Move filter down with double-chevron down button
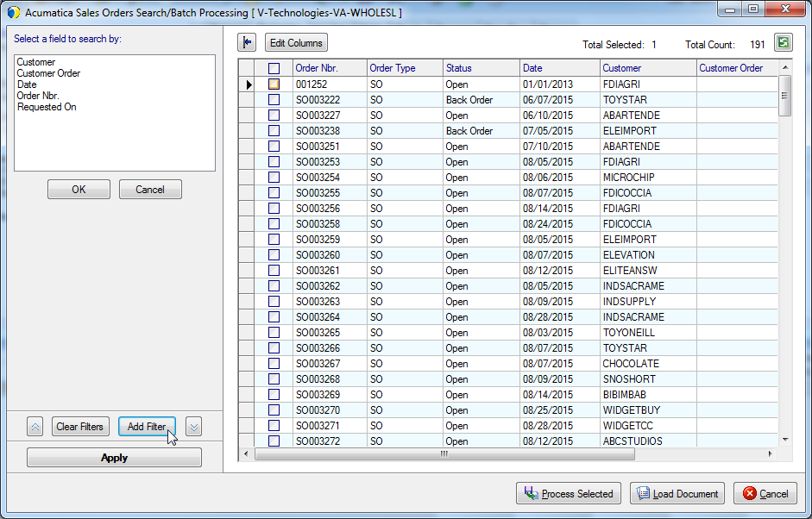This screenshot has width=812, height=519. click(x=193, y=427)
